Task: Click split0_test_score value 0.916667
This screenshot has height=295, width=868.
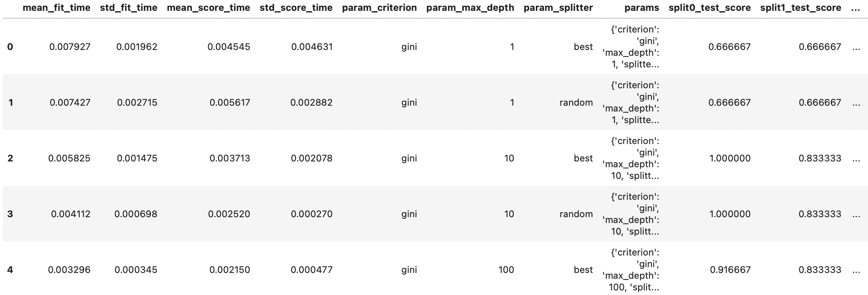Action: [730, 270]
